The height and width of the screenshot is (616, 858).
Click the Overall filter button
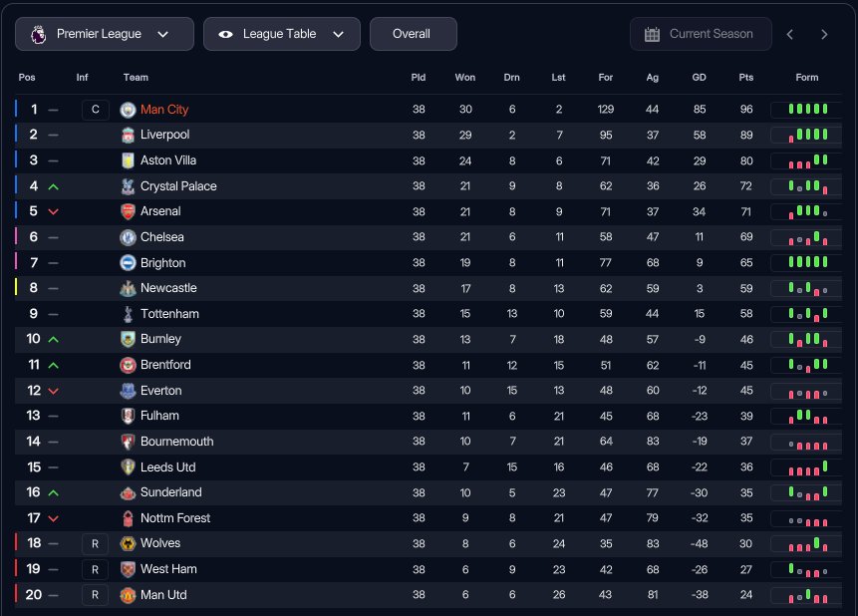click(x=412, y=34)
